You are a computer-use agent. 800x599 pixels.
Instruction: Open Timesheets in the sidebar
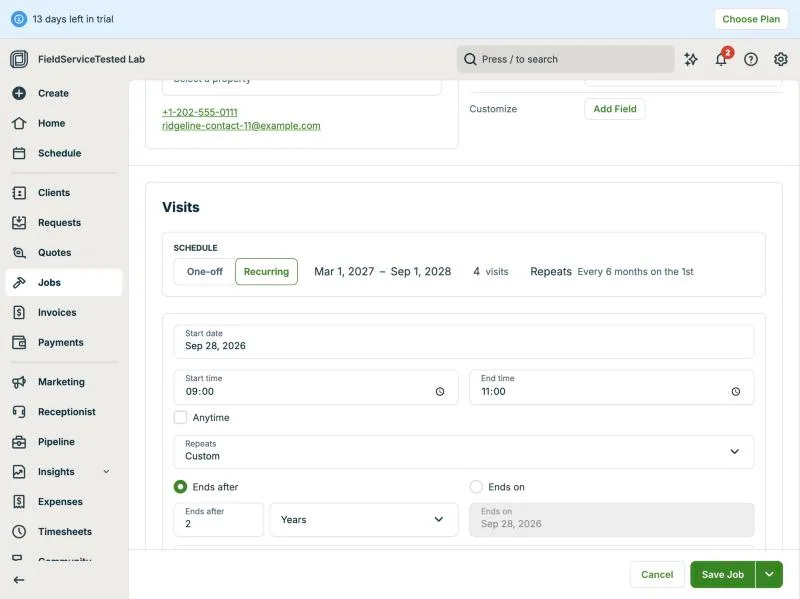point(65,532)
